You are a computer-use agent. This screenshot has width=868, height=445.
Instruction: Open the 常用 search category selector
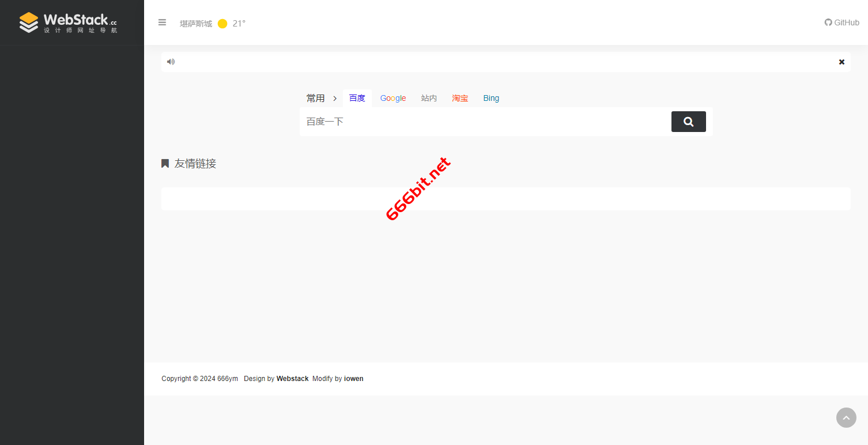coord(315,99)
